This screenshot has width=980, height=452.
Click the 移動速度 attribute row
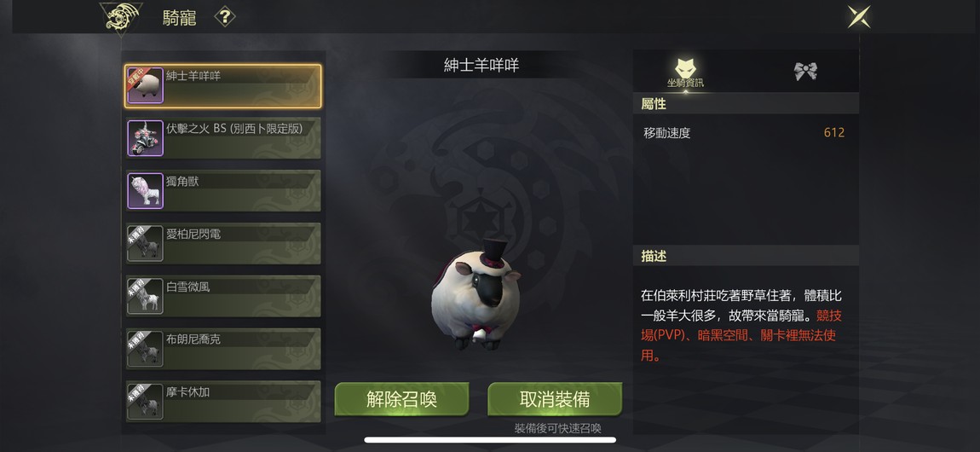pyautogui.click(x=745, y=132)
